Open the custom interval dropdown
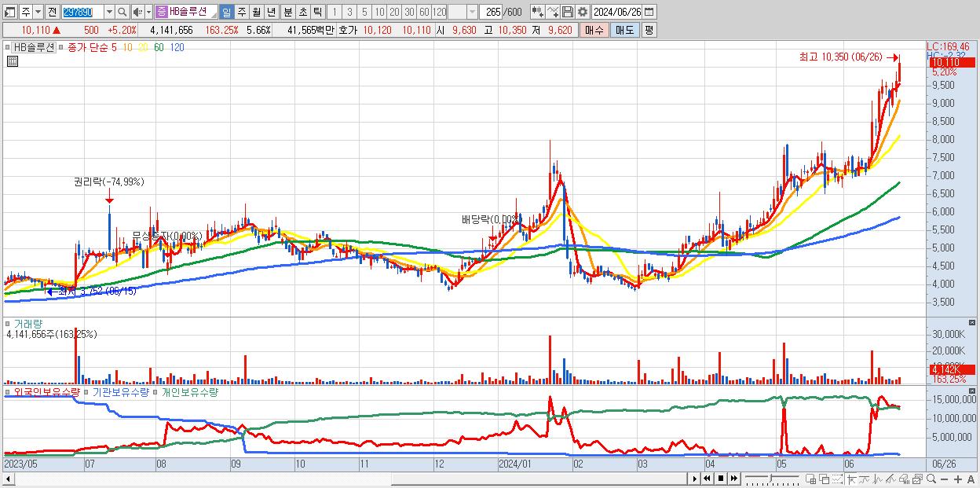Screen dimensions: 980x488 [473, 12]
